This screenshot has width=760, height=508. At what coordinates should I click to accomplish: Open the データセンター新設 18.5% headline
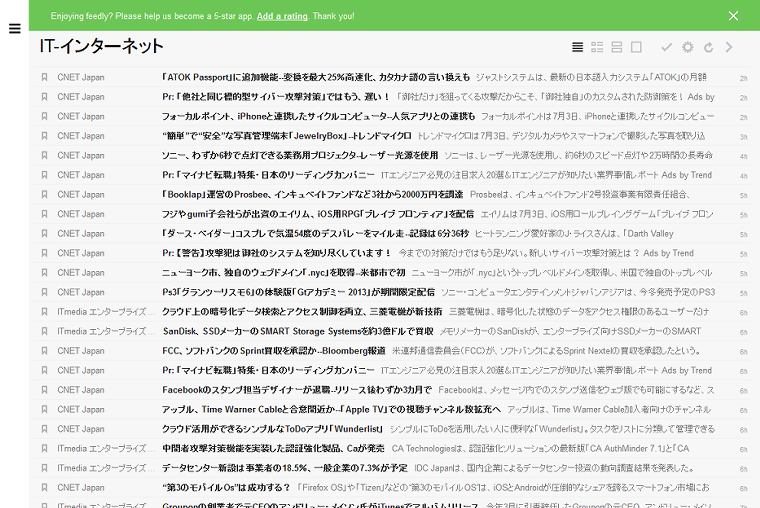285,468
